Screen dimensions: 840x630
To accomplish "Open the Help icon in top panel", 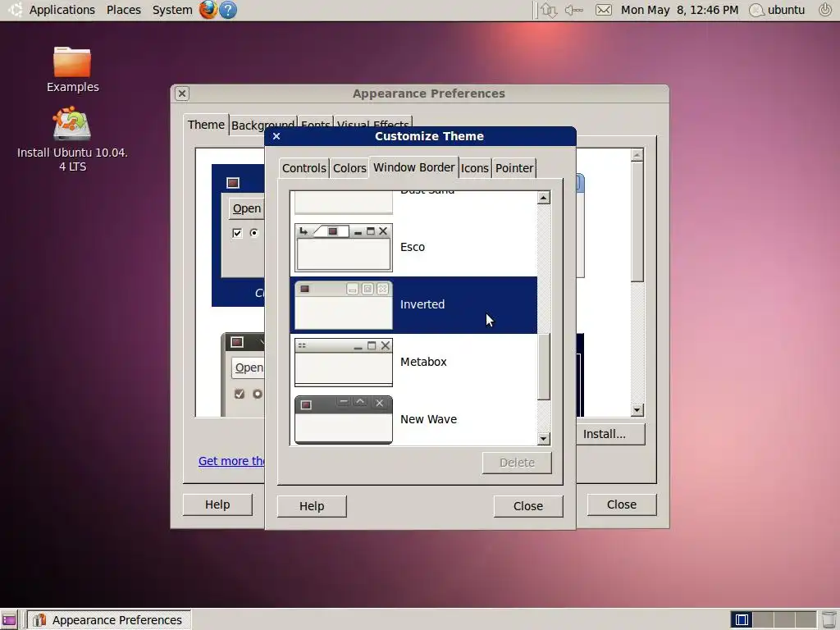I will pyautogui.click(x=228, y=10).
